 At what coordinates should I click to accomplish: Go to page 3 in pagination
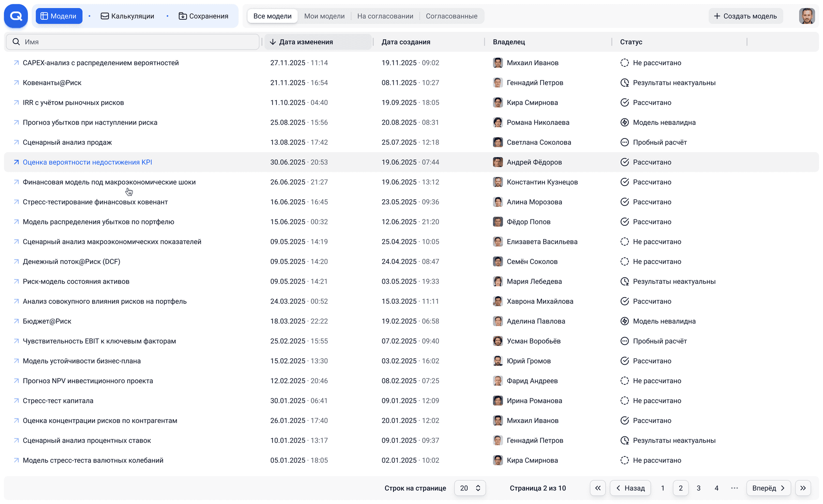coord(698,488)
